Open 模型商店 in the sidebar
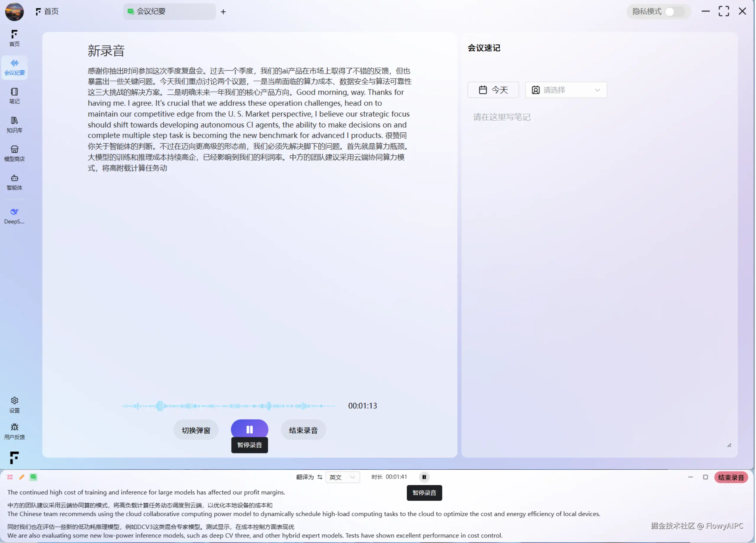756x543 pixels. point(14,153)
